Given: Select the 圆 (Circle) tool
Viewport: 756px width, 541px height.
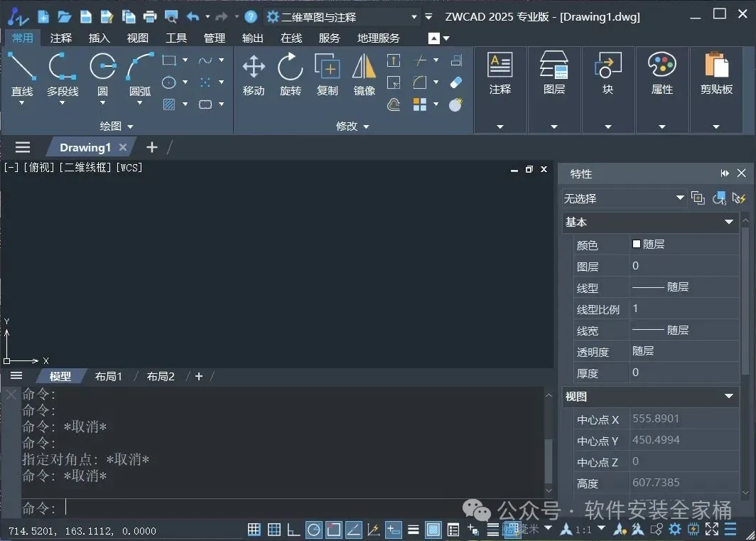Looking at the screenshot, I should pyautogui.click(x=103, y=75).
